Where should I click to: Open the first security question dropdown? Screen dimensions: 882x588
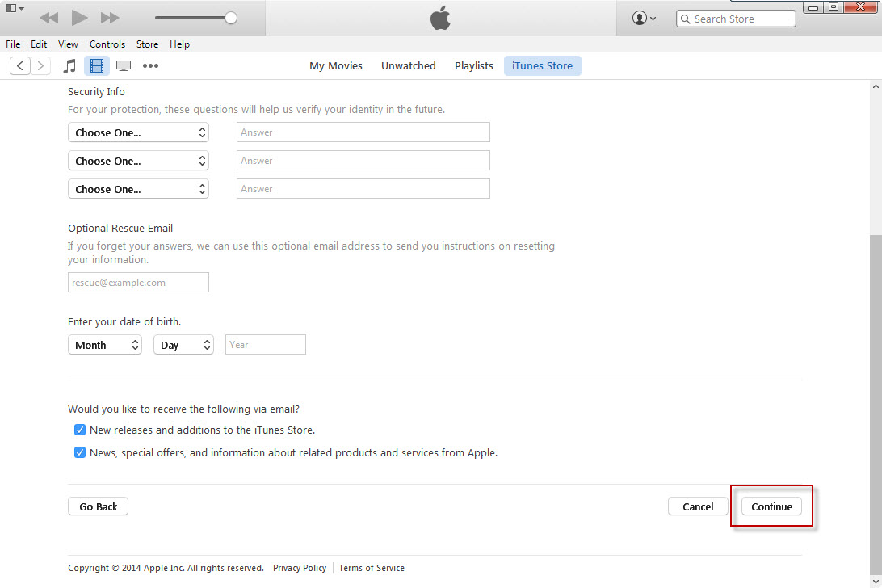[x=138, y=132]
